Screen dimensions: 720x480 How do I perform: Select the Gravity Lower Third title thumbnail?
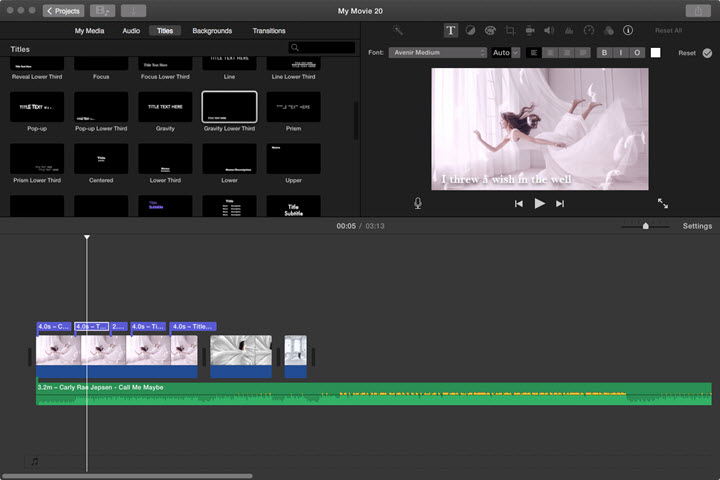[229, 107]
